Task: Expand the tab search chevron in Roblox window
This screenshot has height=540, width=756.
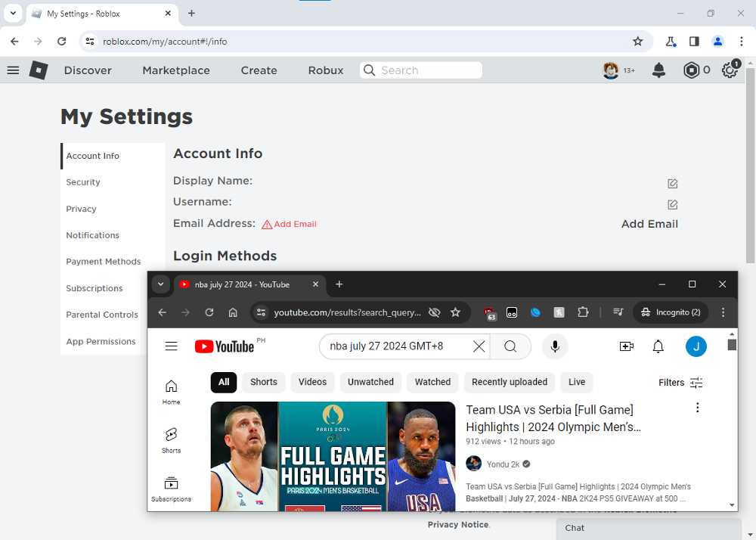Action: click(x=13, y=13)
